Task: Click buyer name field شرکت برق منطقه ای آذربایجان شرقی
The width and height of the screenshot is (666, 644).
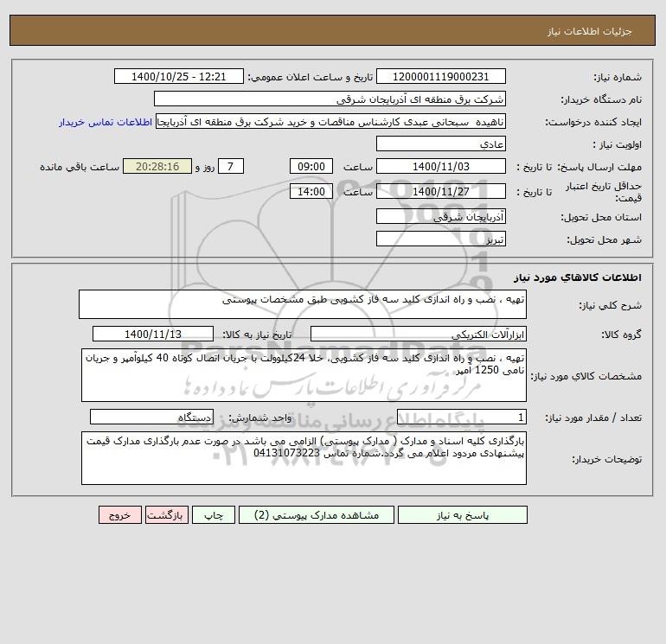Action: click(330, 99)
